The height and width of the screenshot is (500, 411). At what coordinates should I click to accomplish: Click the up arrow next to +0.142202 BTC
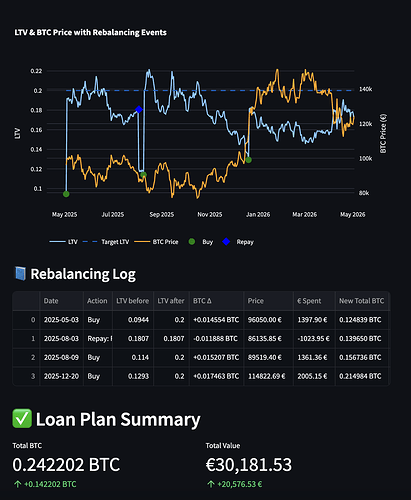tap(17, 484)
